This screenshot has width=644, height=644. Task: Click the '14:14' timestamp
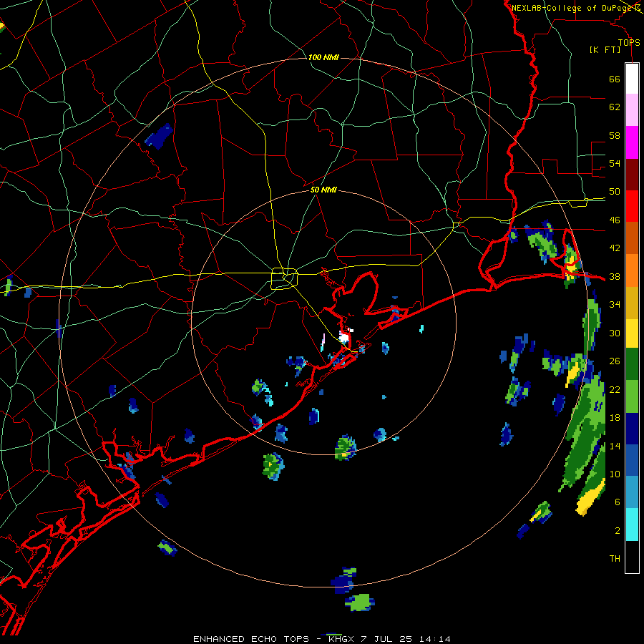point(434,639)
